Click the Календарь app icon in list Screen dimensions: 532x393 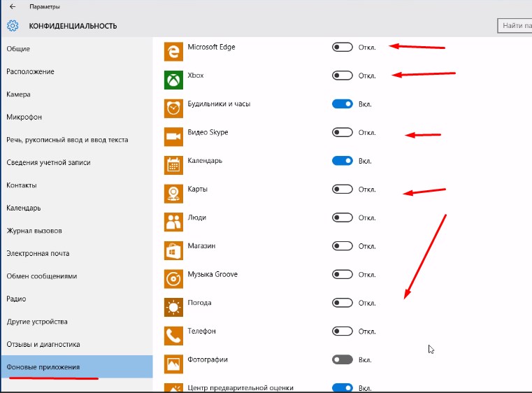coord(173,165)
